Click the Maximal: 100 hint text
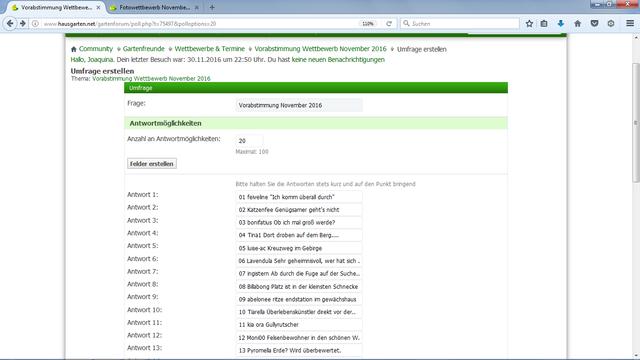This screenshot has width=640, height=360. [x=252, y=151]
